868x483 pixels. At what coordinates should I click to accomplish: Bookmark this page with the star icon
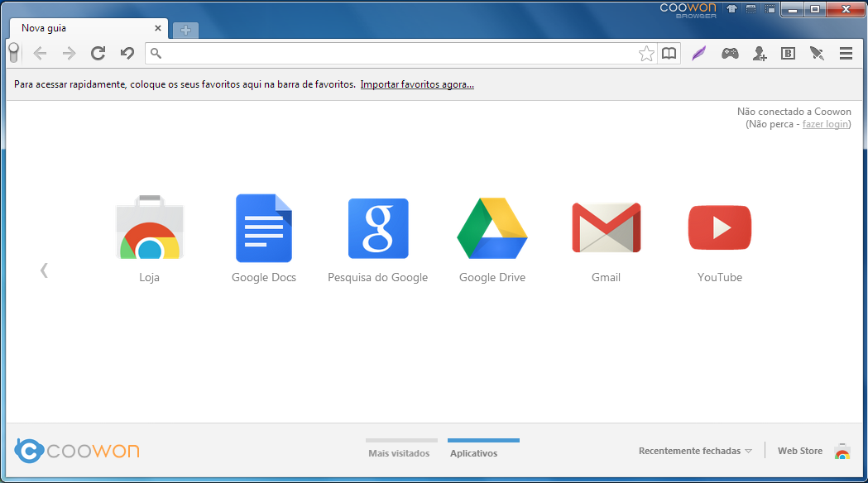tap(646, 54)
